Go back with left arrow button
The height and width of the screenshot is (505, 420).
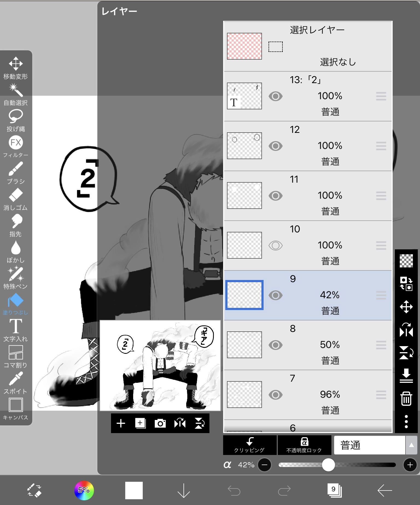385,491
